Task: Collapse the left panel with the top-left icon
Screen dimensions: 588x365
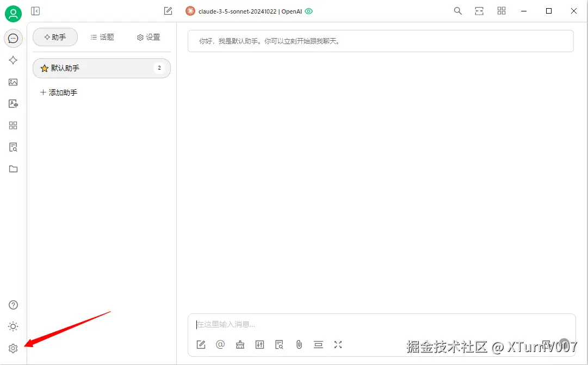Action: coord(35,11)
